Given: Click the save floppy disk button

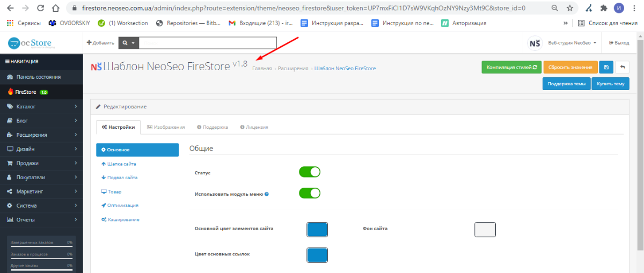Looking at the screenshot, I should (x=606, y=67).
